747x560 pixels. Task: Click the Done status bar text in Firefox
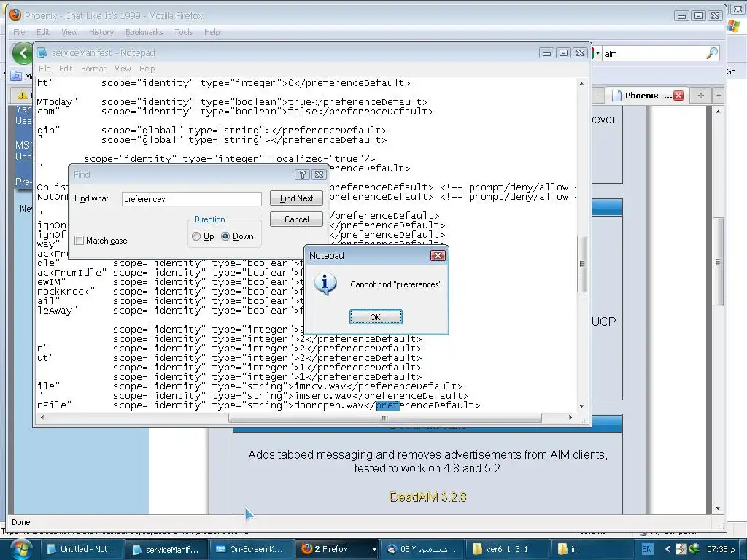click(20, 522)
